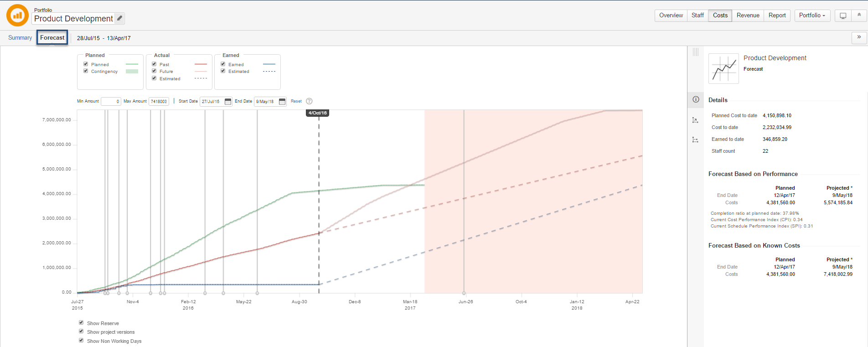Toggle the Show Reserve checkbox
The height and width of the screenshot is (347, 868).
[x=81, y=323]
